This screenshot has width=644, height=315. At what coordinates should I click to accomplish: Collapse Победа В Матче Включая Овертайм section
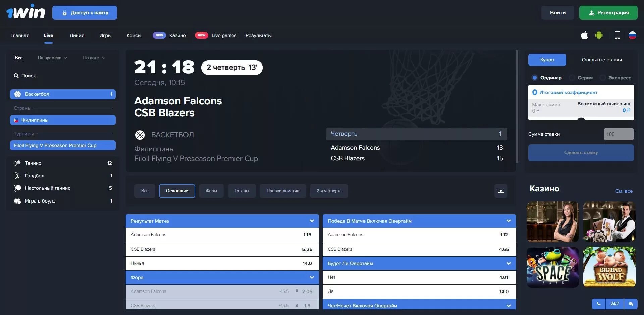click(x=509, y=221)
